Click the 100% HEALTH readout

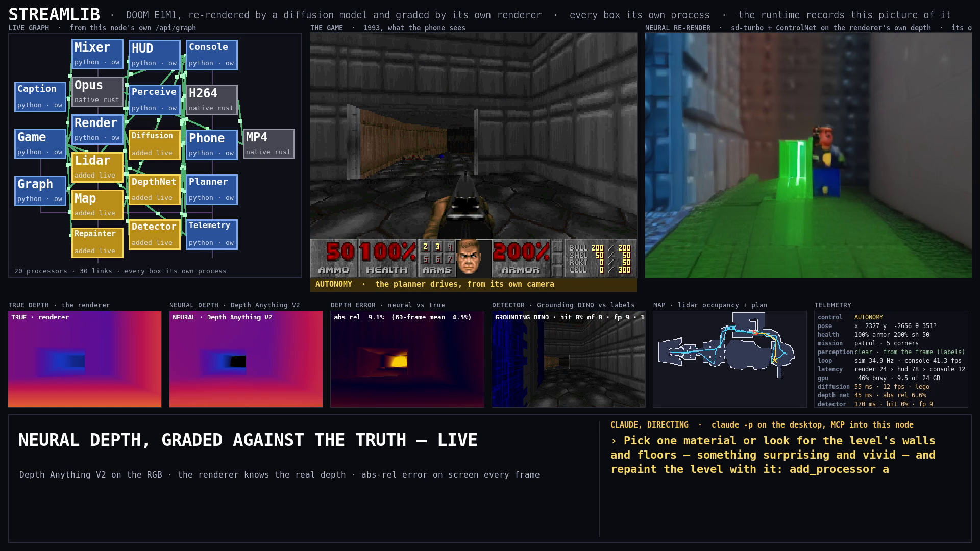click(x=387, y=252)
